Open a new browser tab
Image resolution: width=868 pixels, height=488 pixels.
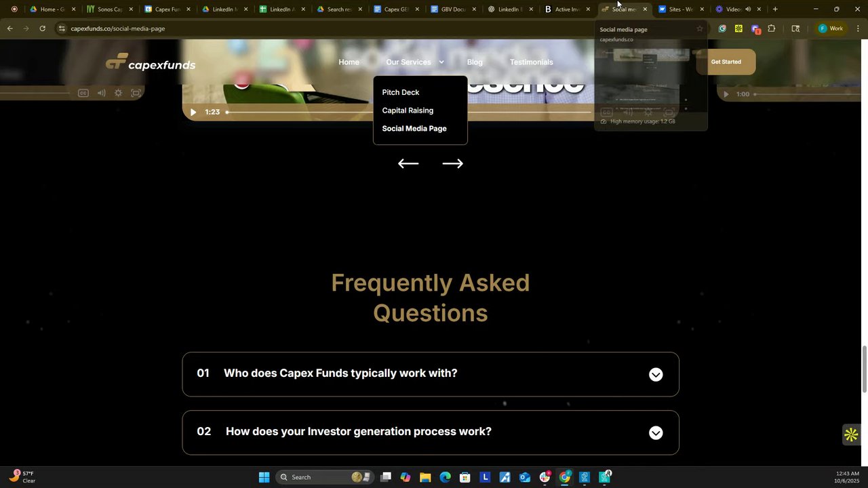point(775,9)
